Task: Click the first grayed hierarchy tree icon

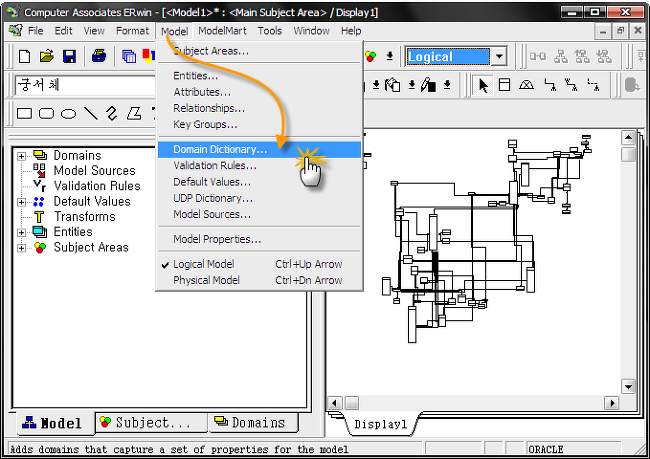Action: pos(561,56)
